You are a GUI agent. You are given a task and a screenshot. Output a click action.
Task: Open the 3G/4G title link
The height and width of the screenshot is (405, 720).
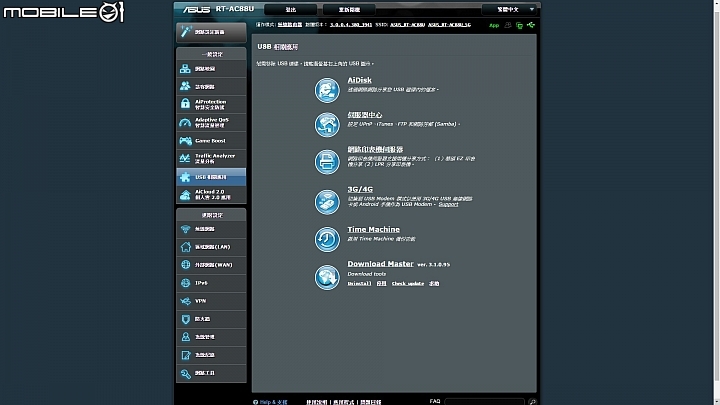(x=360, y=189)
